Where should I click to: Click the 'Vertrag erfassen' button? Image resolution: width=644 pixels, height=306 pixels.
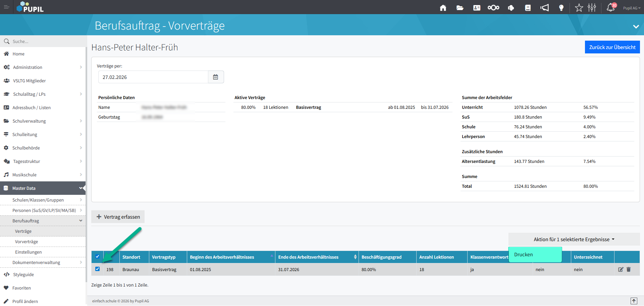(118, 217)
